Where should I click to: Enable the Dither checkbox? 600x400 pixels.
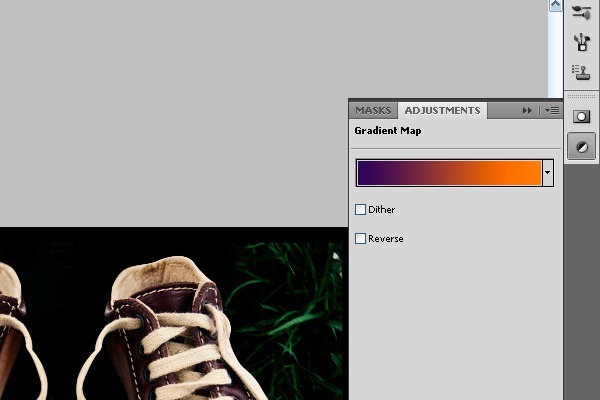coord(361,210)
